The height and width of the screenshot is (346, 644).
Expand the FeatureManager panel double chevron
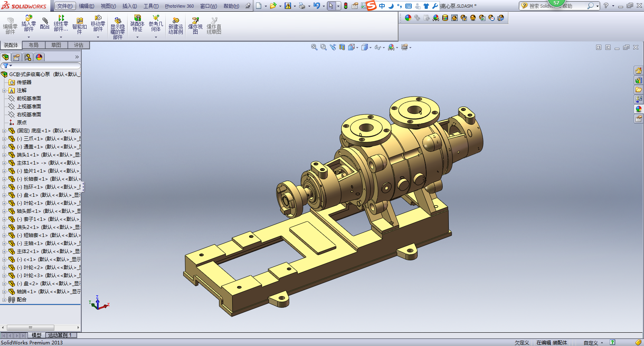pyautogui.click(x=77, y=57)
